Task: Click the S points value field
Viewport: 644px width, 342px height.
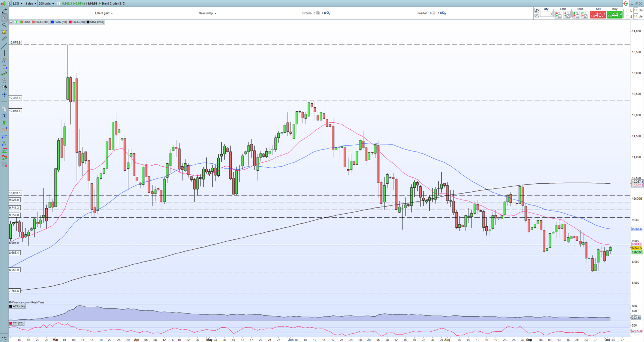Action: pos(636,16)
